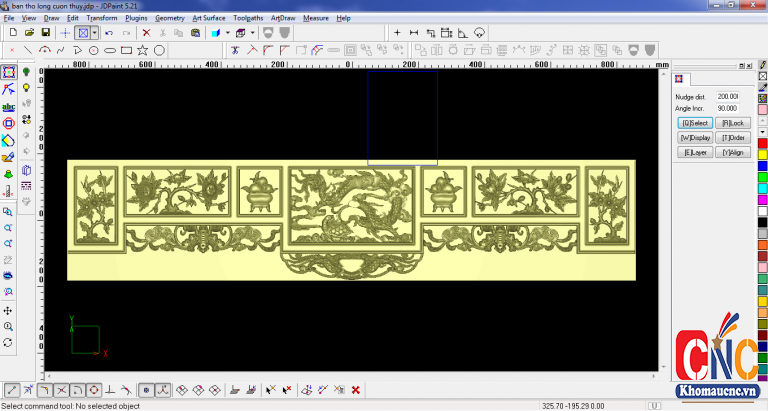Click the New document icon
Screen dimensions: 768x411
12,33
